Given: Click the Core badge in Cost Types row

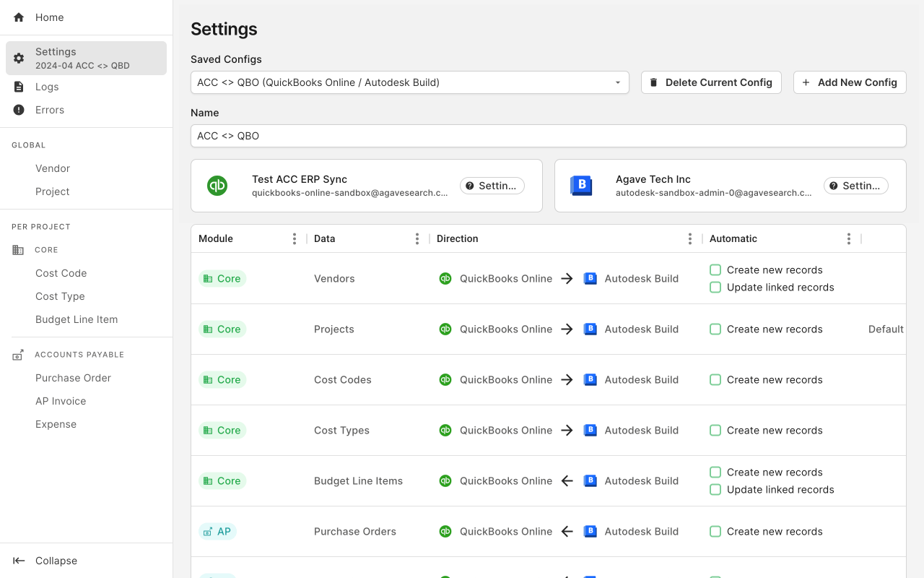Looking at the screenshot, I should click(222, 430).
